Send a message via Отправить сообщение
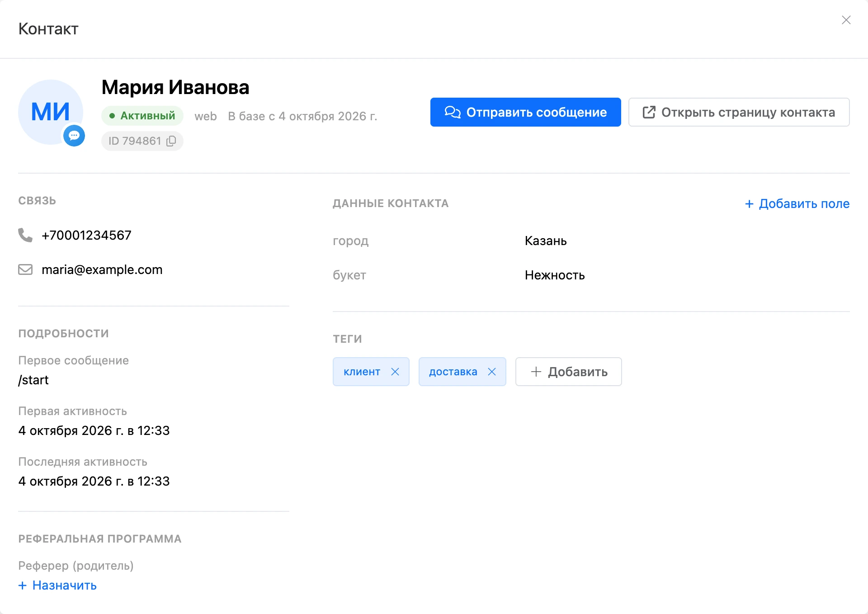Screen dimensions: 868x614 point(525,112)
